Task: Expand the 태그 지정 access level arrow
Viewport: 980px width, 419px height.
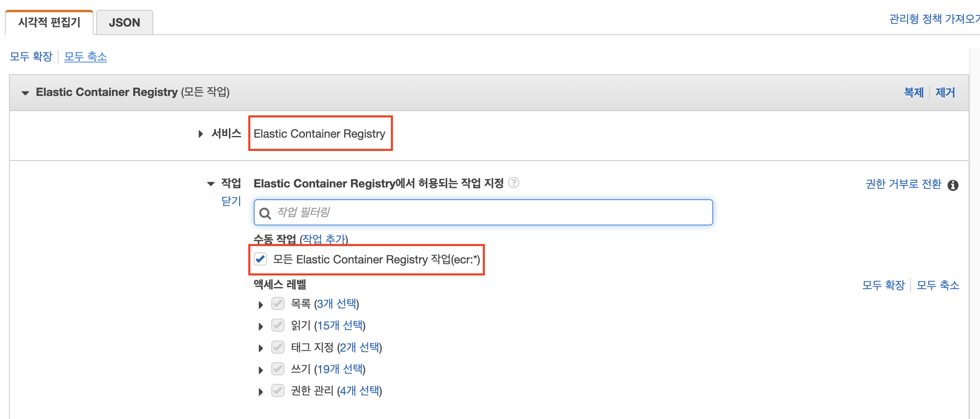Action: click(261, 348)
